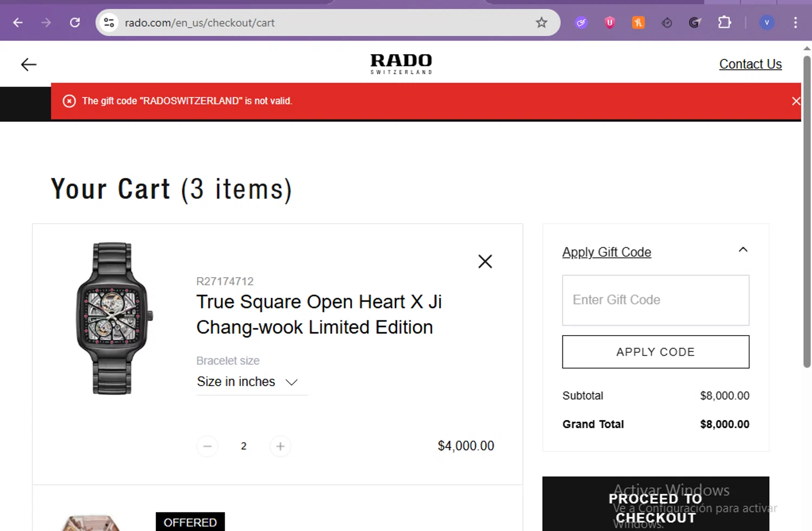812x531 pixels.
Task: Open the red shield extension icon
Action: tap(610, 23)
